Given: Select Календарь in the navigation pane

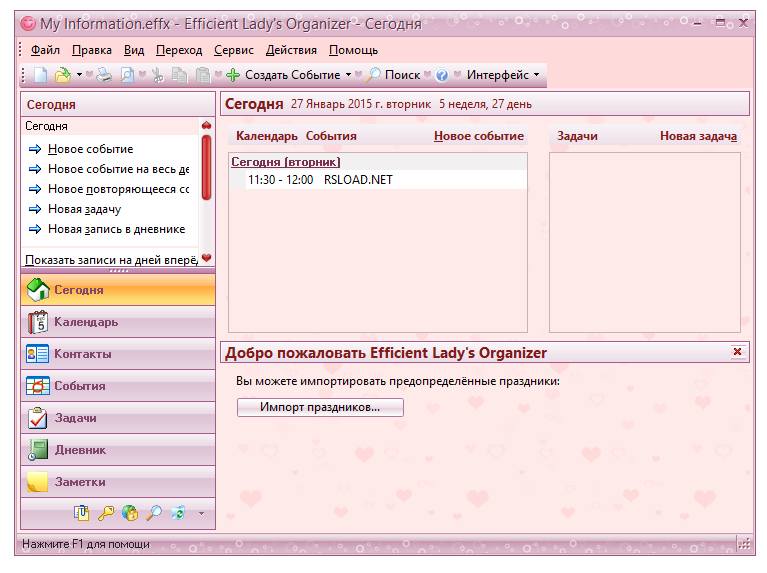Looking at the screenshot, I should coord(118,322).
